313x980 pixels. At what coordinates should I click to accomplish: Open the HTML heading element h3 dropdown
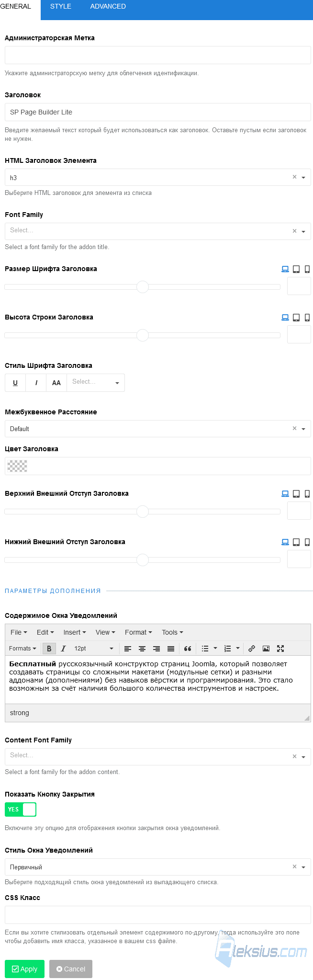coord(158,177)
